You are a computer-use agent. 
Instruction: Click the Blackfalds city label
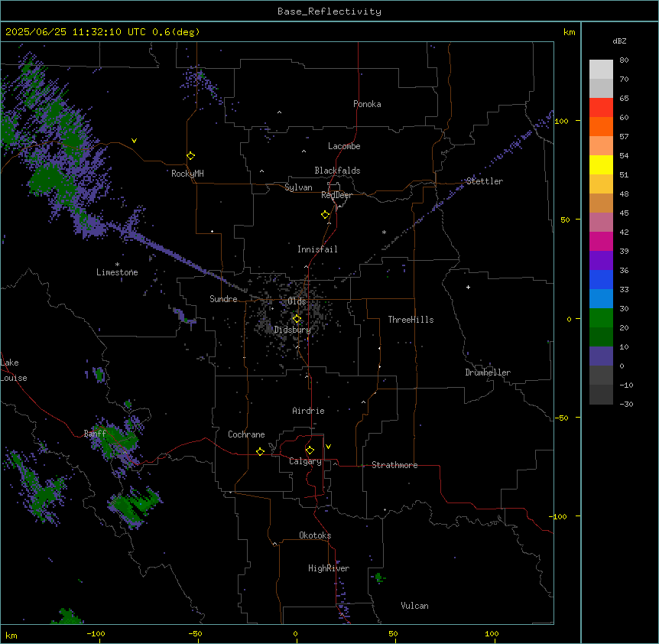point(337,171)
